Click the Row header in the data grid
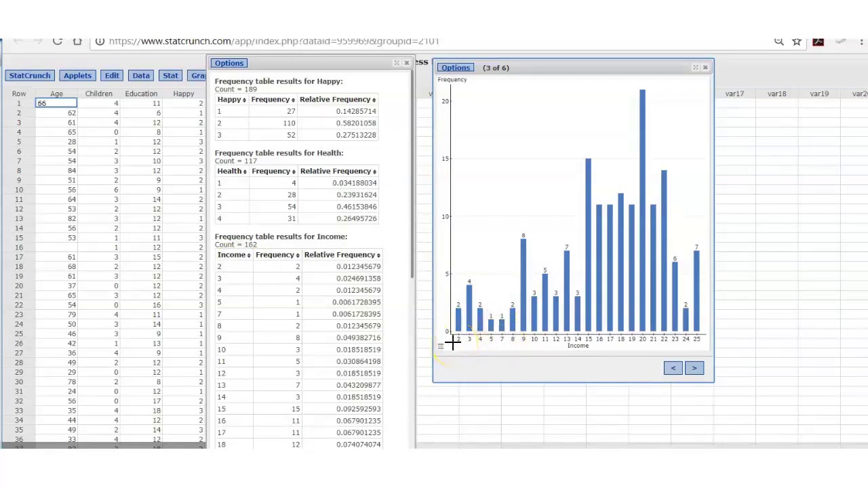The image size is (868, 488). (x=19, y=94)
